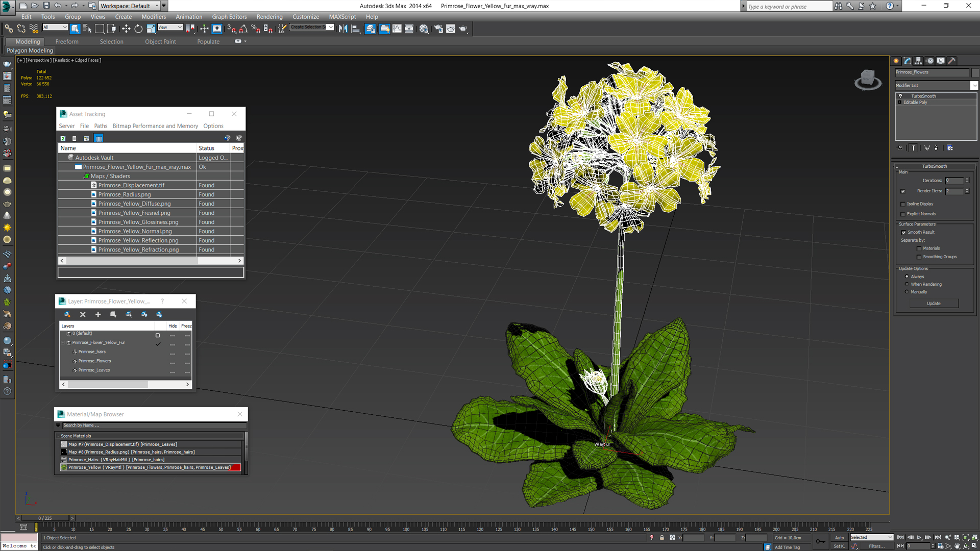The width and height of the screenshot is (980, 551).
Task: Toggle Render Iters checkbox
Action: coord(903,191)
